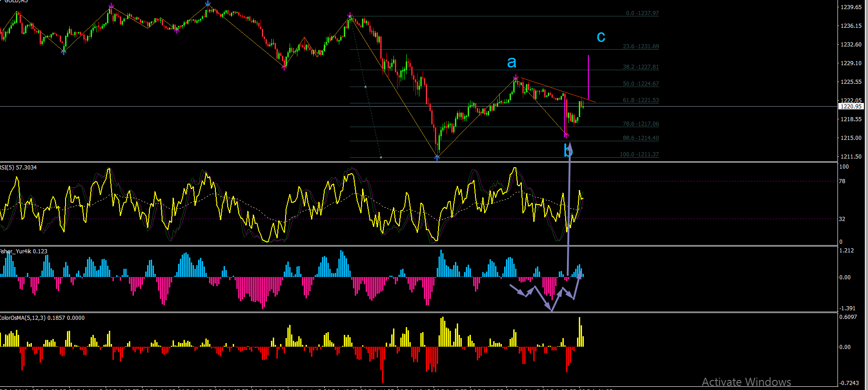Click the RSI axis value 100
868x390 pixels.
coord(844,167)
